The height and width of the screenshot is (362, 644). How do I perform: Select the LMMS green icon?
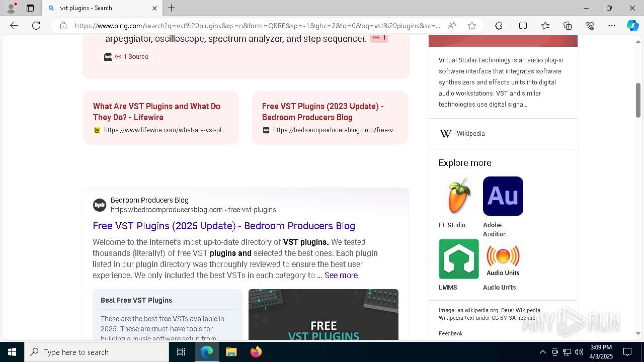pyautogui.click(x=459, y=259)
